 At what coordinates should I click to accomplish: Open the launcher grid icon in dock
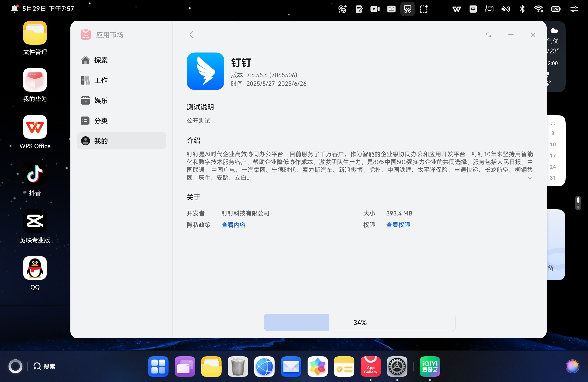click(x=158, y=367)
